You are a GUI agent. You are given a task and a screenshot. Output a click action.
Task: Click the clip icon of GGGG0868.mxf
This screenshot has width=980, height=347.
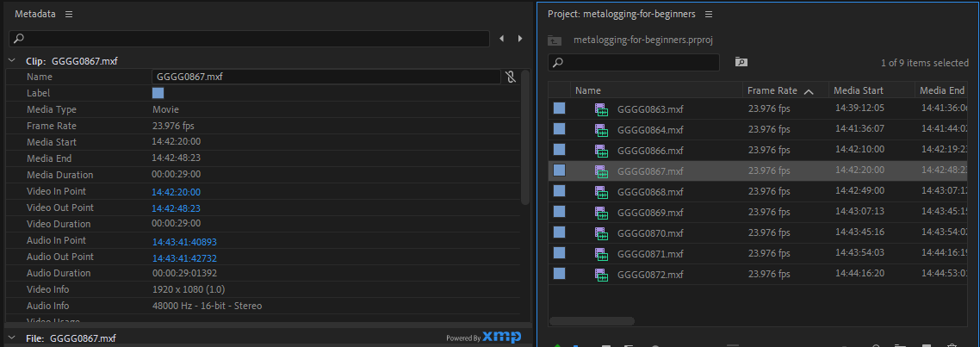point(601,192)
